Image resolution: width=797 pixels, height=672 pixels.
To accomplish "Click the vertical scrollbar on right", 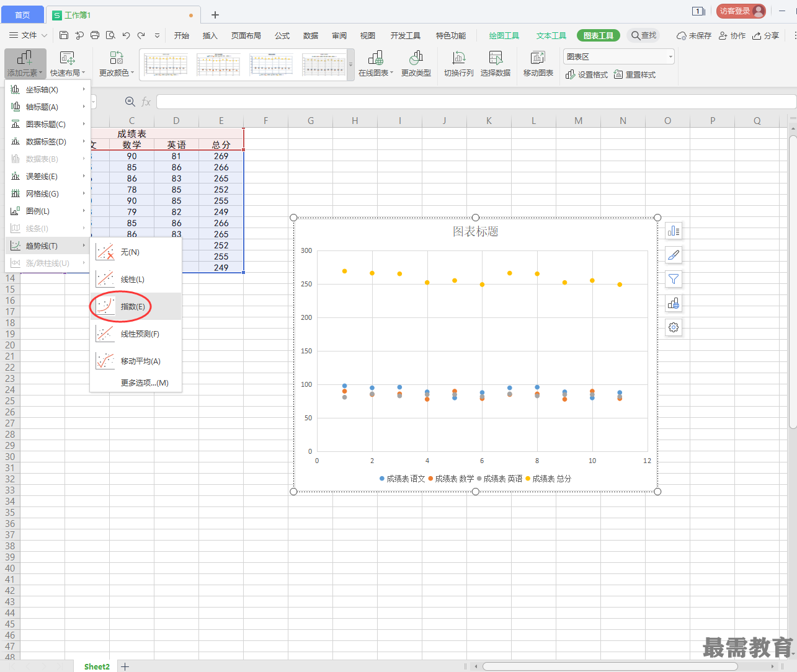I will [x=793, y=282].
